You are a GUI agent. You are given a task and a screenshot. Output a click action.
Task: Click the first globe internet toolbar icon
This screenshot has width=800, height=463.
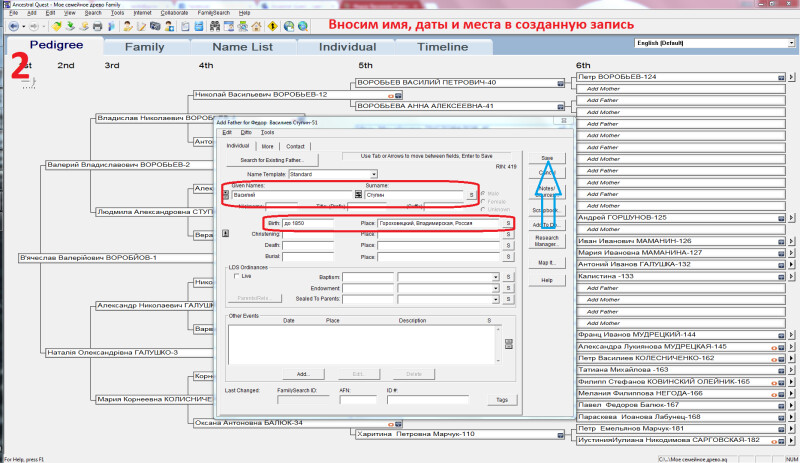[x=289, y=27]
